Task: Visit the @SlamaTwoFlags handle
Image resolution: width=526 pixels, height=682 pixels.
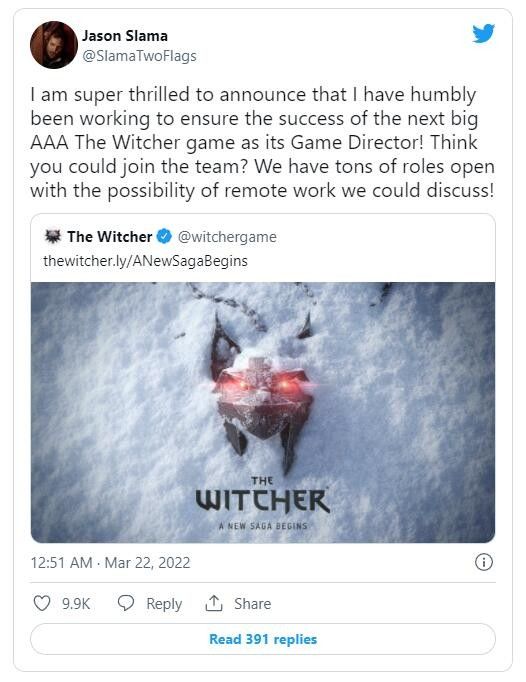Action: pyautogui.click(x=139, y=56)
